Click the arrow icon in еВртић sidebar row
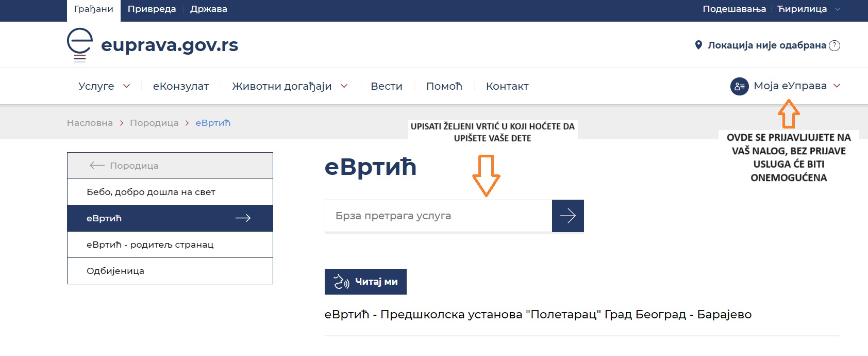 [243, 218]
